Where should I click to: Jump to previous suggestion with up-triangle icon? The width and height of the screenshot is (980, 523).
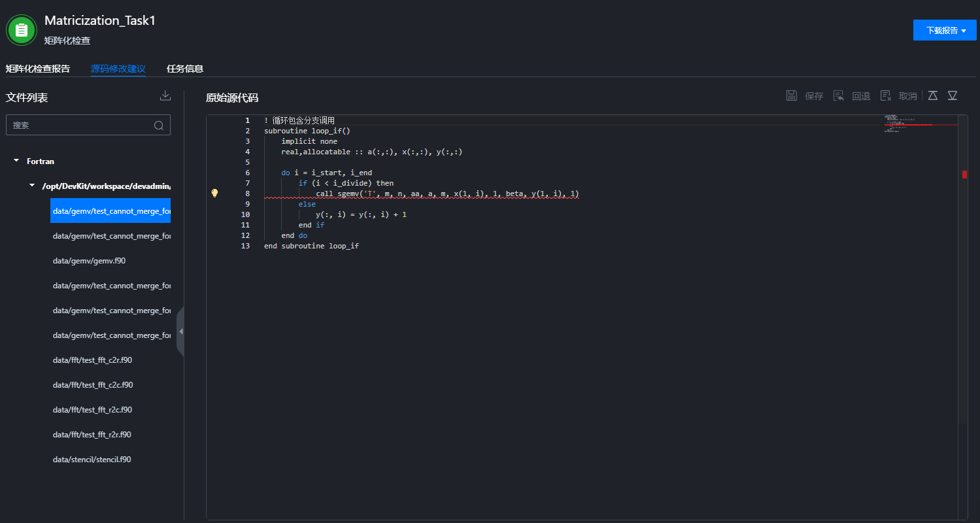(933, 95)
